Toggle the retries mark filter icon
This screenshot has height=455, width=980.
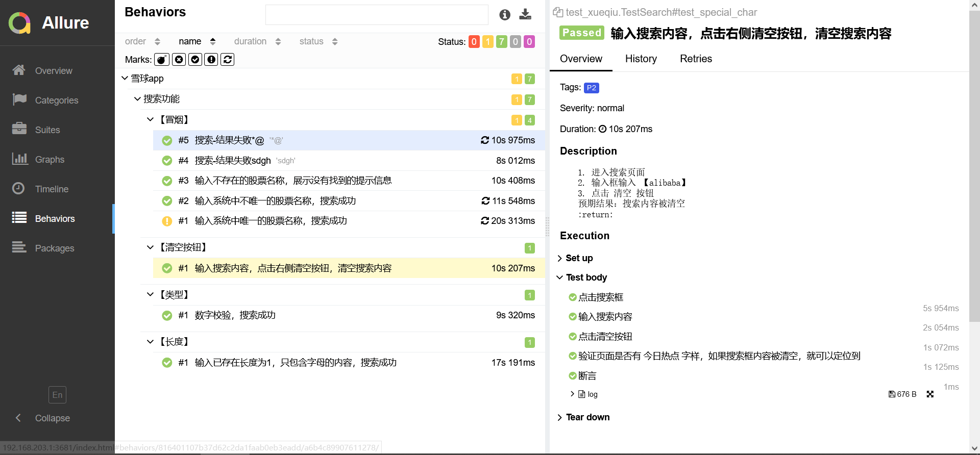(x=228, y=60)
